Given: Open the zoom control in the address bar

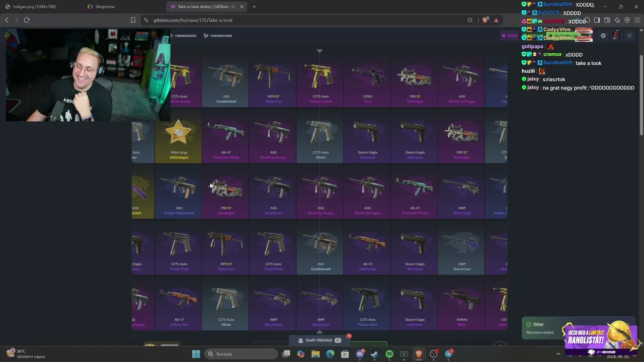Looking at the screenshot, I should click(x=470, y=20).
